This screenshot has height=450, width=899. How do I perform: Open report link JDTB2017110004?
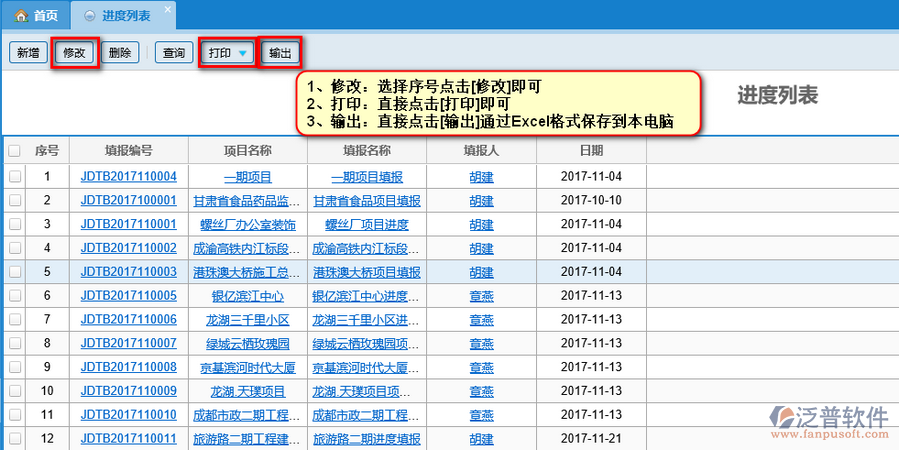click(x=128, y=177)
